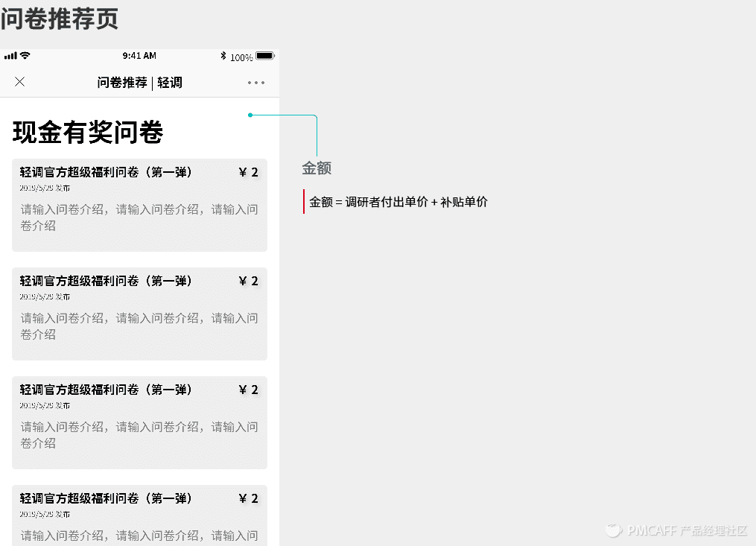Click the 问卷推荐页 page title at the top

[60, 19]
